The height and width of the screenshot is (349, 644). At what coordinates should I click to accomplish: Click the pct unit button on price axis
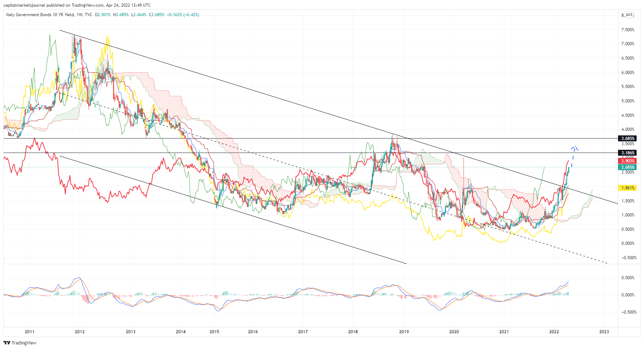[629, 15]
